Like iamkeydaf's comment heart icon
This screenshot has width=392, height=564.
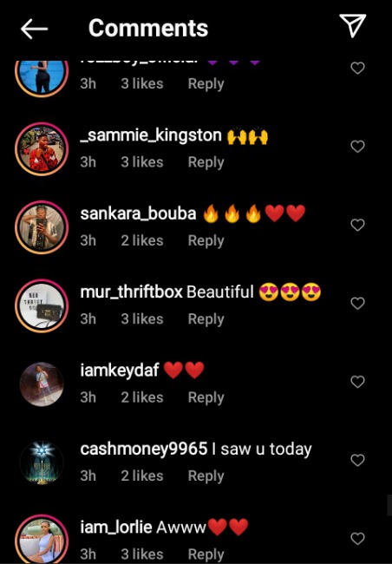[x=357, y=382]
